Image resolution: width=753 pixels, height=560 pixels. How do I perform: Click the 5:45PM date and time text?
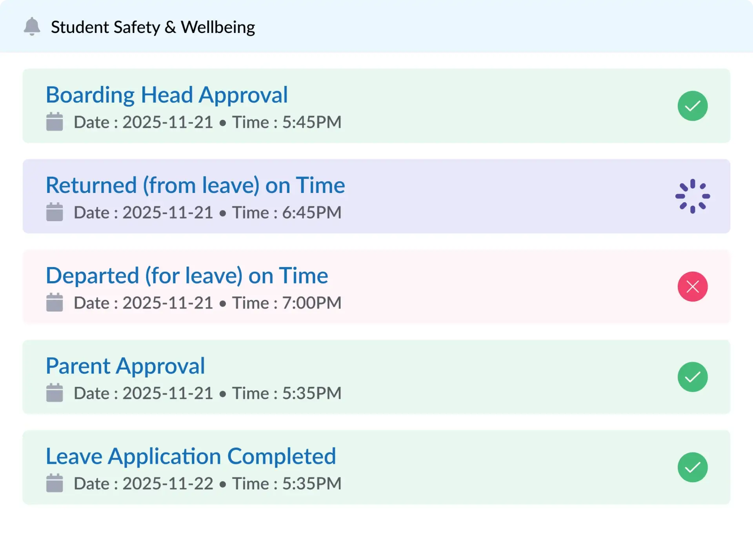[x=207, y=122]
